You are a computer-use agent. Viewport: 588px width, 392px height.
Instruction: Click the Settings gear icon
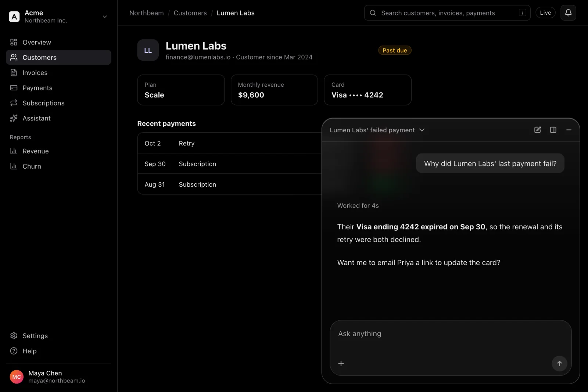click(14, 336)
